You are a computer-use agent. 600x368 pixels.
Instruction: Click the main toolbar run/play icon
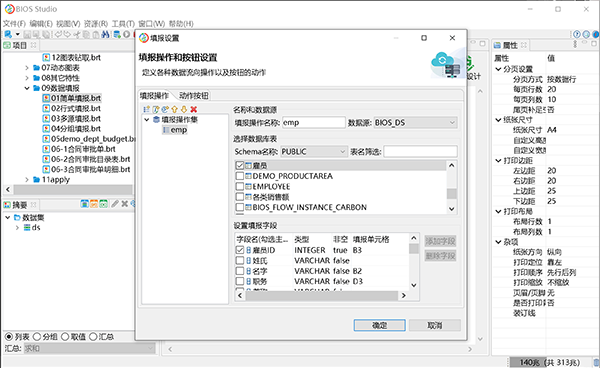[126, 34]
